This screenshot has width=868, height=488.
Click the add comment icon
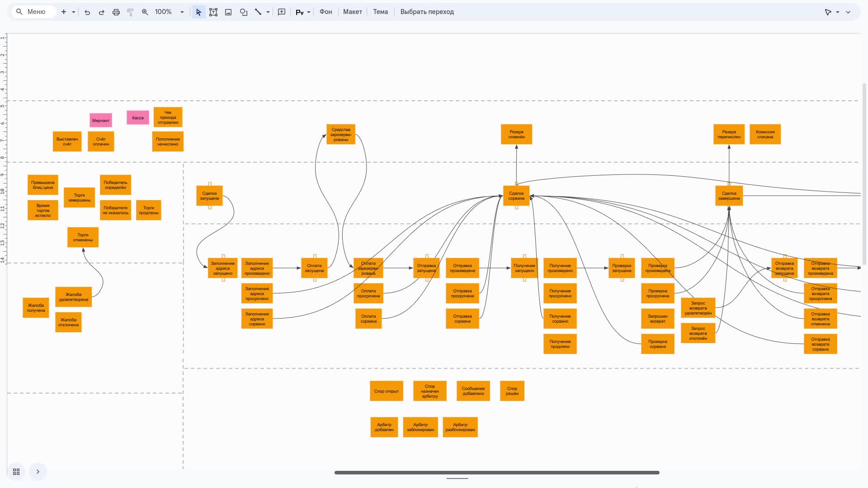point(282,12)
